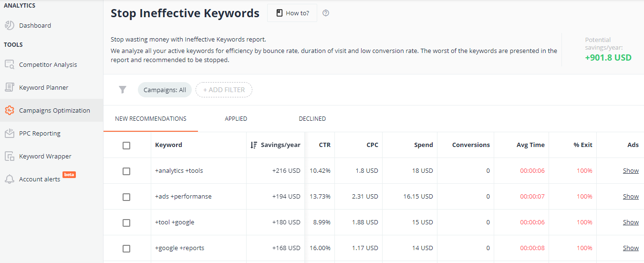Switch to the DECLINED tab
Image resolution: width=644 pixels, height=263 pixels.
click(x=312, y=118)
